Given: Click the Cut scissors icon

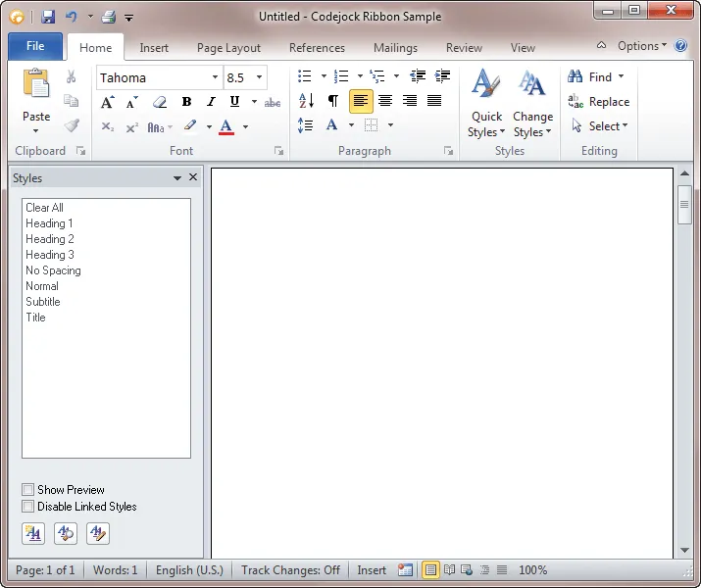Looking at the screenshot, I should [x=72, y=76].
